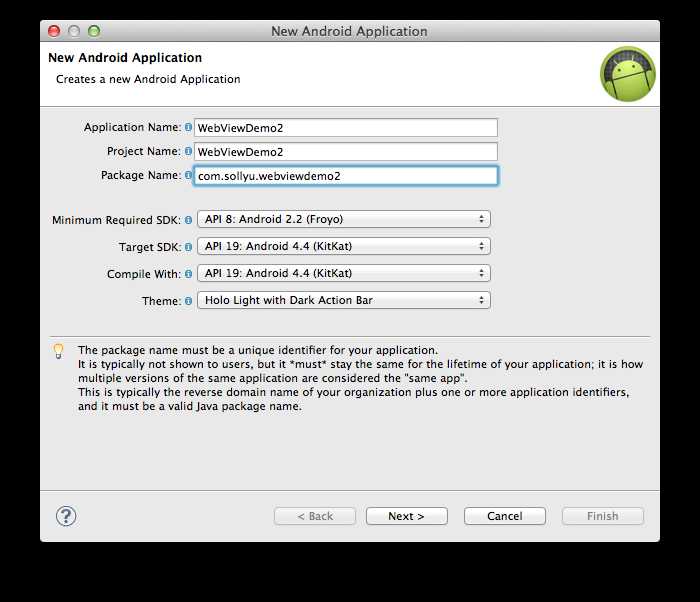Open Minimum Required SDK dropdown
This screenshot has width=700, height=602.
tap(344, 219)
